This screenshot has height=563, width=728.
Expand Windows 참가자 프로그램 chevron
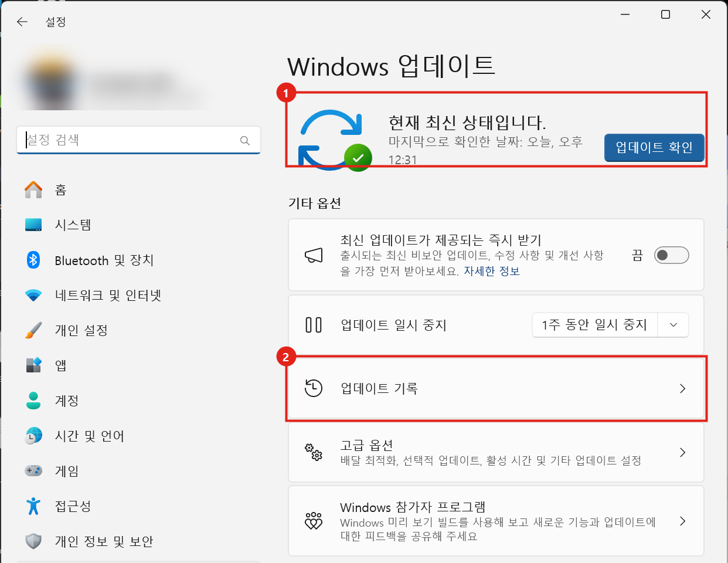pos(682,521)
